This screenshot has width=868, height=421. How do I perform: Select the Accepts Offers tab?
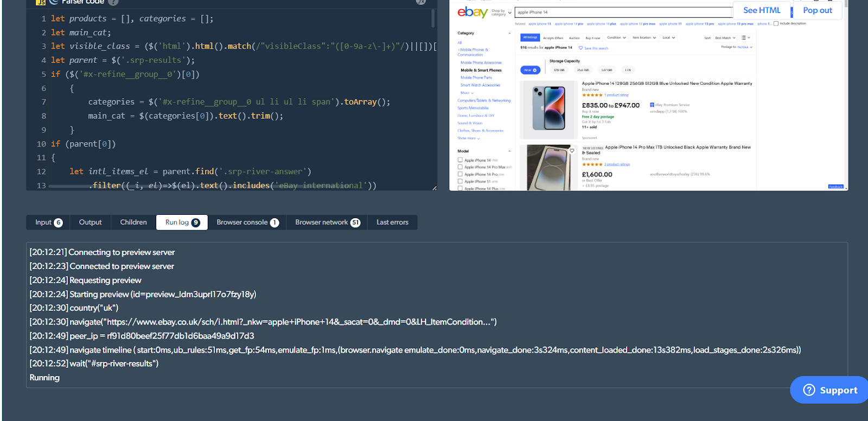(x=553, y=38)
